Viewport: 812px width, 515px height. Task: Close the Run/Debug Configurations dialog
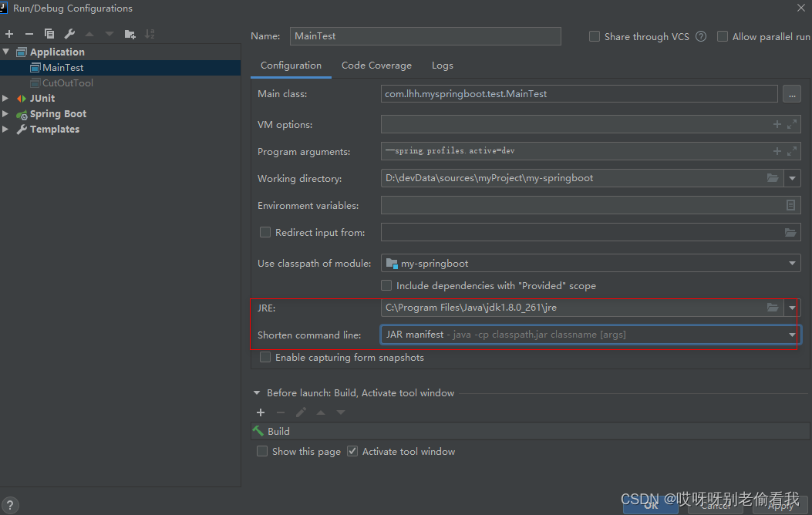[800, 8]
